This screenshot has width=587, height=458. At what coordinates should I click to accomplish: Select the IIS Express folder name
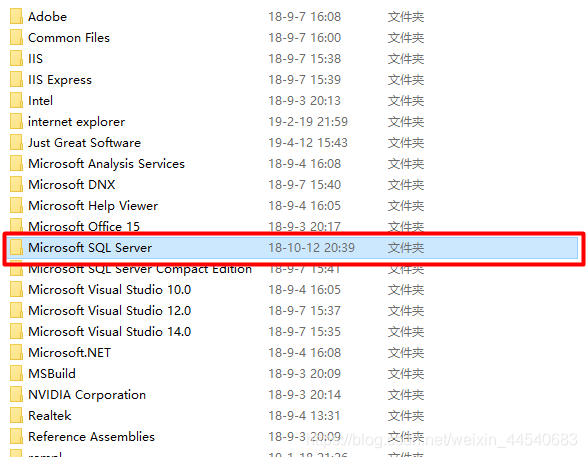click(60, 80)
